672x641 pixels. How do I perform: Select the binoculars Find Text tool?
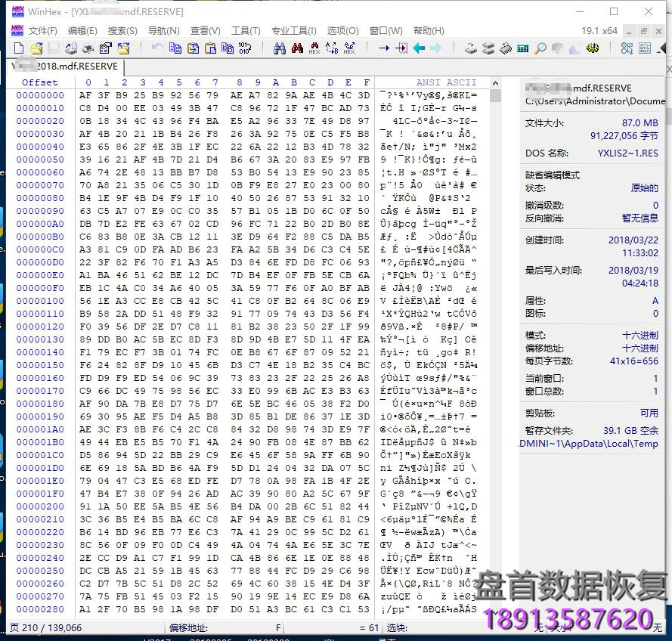[278, 48]
